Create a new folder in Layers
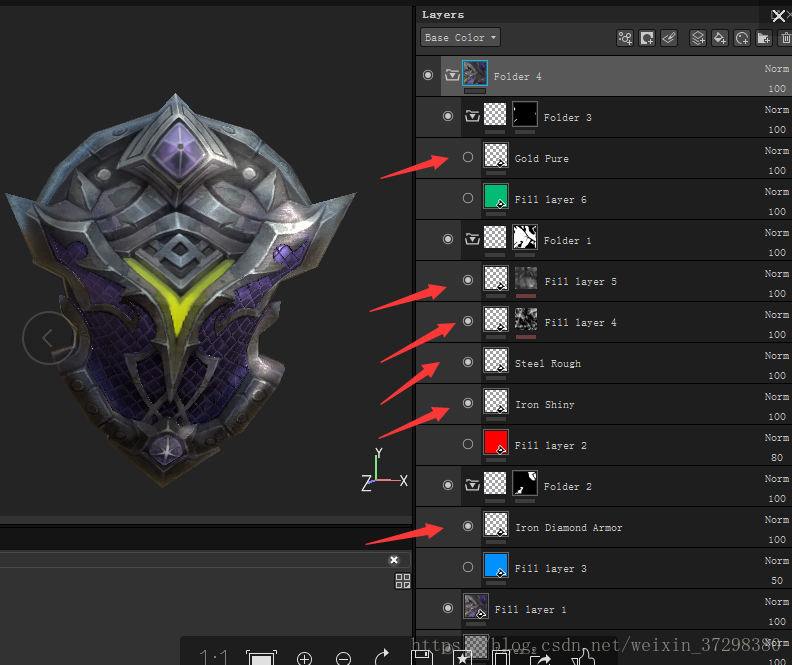792x665 pixels. tap(764, 38)
